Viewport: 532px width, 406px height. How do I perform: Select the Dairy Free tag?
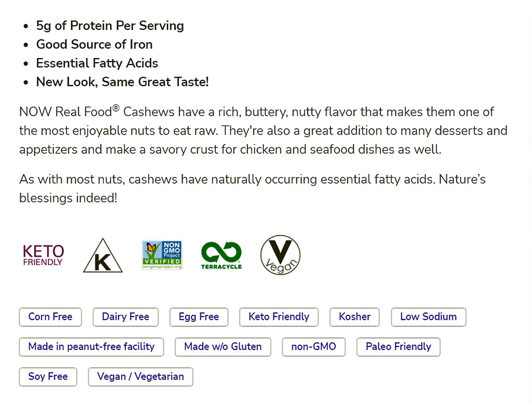(126, 317)
